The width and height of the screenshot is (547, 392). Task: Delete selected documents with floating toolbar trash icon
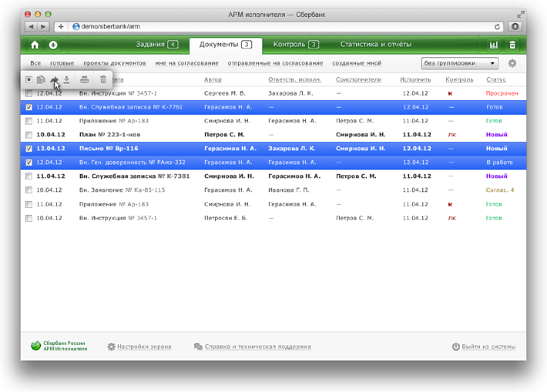pos(103,80)
